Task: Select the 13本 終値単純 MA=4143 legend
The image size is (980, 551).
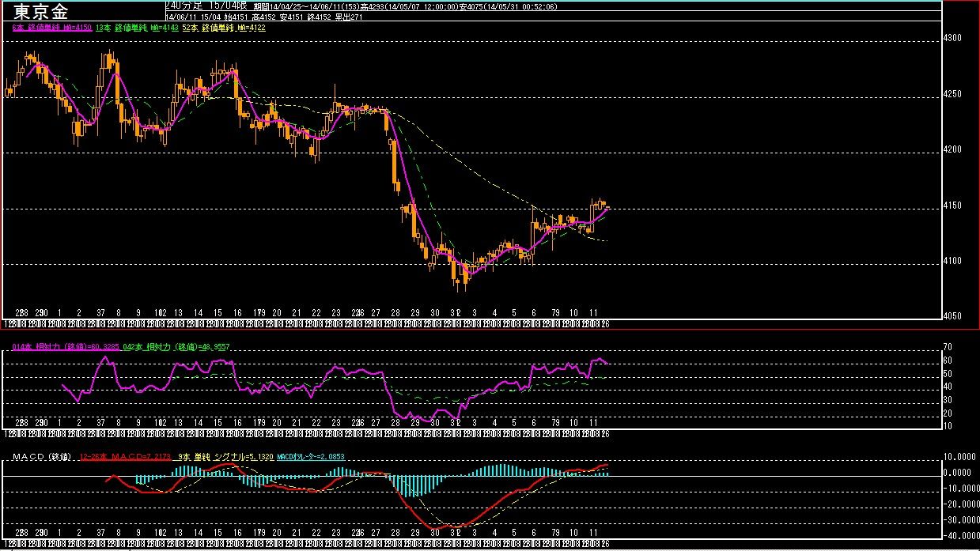Action: tap(137, 28)
